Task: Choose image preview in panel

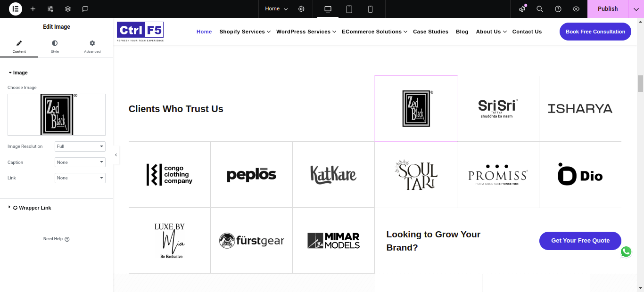Action: coord(57,114)
